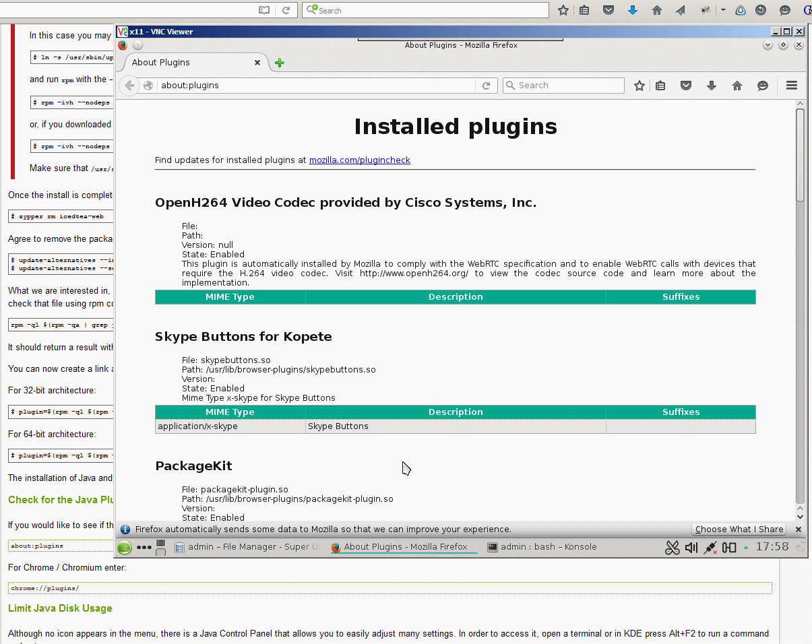
Task: Open Klipper scissors icon in remote tray
Action: 673,548
